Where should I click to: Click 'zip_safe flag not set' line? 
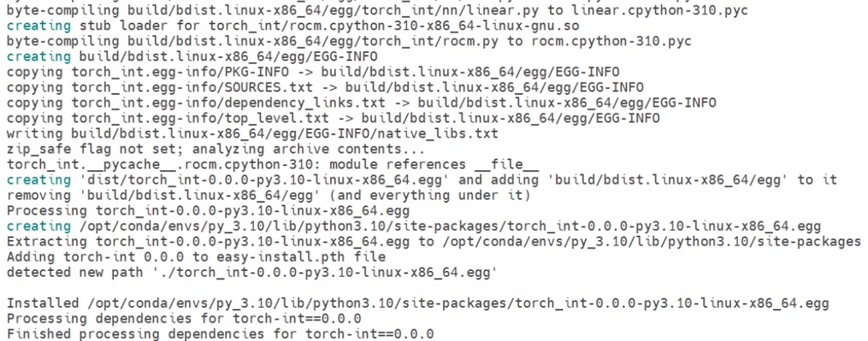coord(216,150)
